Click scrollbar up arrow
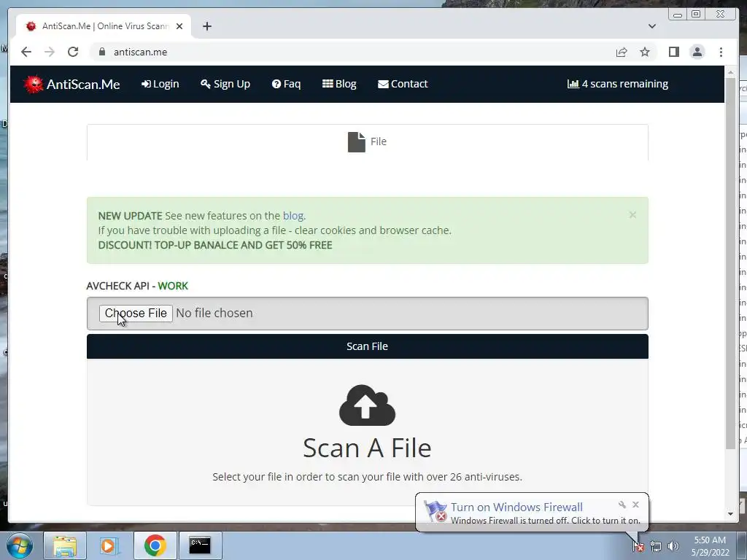This screenshot has width=747, height=560. point(730,72)
